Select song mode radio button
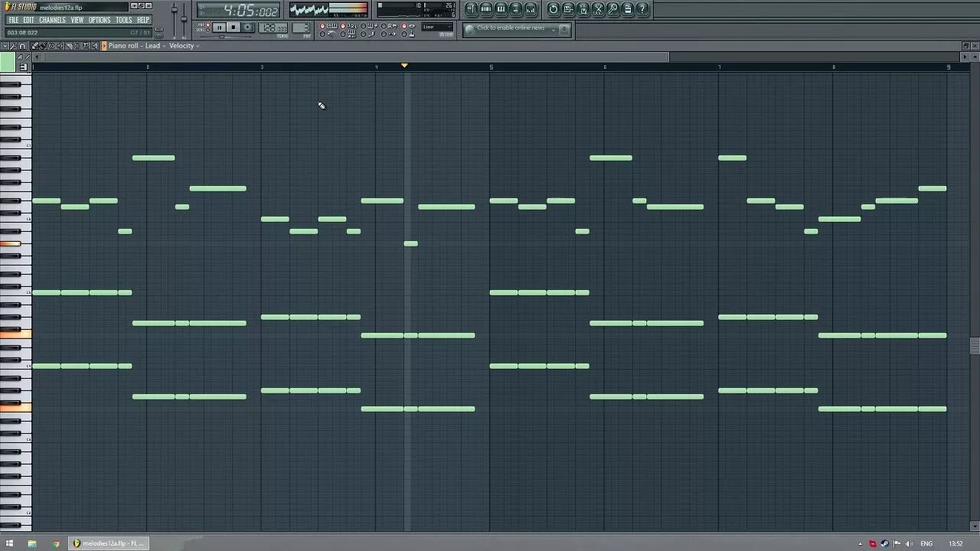This screenshot has height=551, width=980. 207,30
